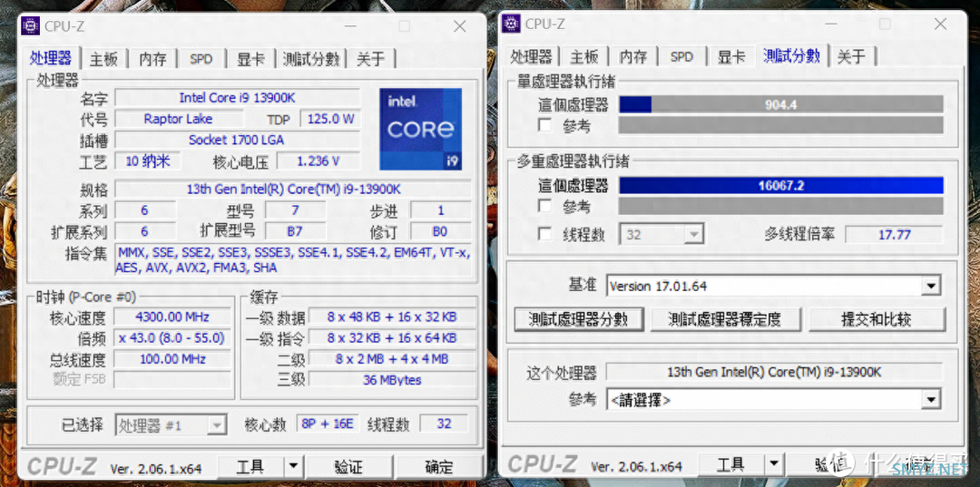The image size is (980, 487).
Task: Open 显卡 tab in right CPU-Z window
Action: coord(730,56)
